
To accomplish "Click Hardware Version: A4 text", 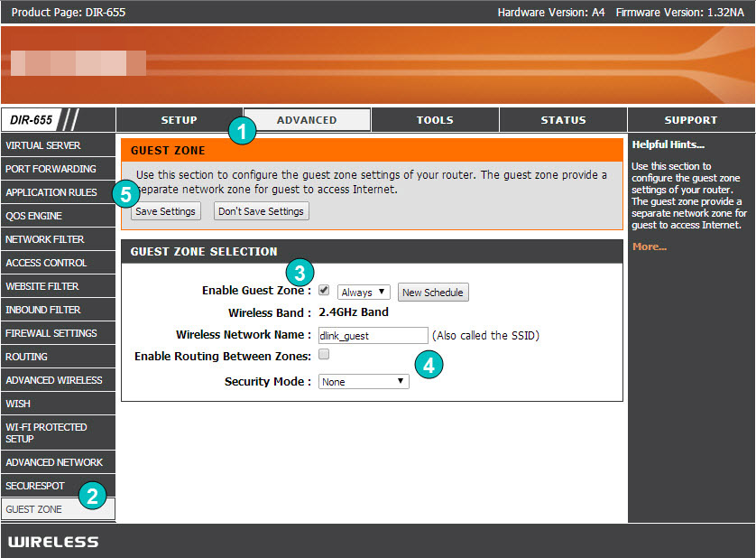I will coord(551,13).
